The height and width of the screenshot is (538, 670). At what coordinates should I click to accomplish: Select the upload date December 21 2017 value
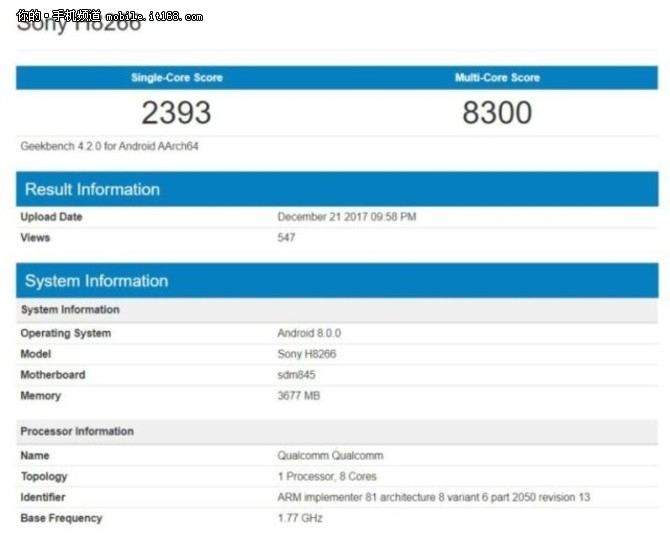click(x=347, y=217)
